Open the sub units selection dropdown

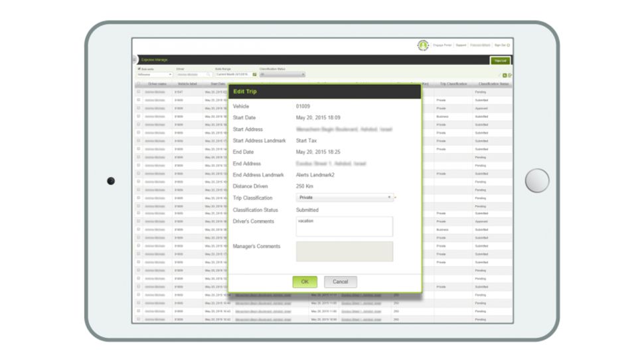point(155,75)
